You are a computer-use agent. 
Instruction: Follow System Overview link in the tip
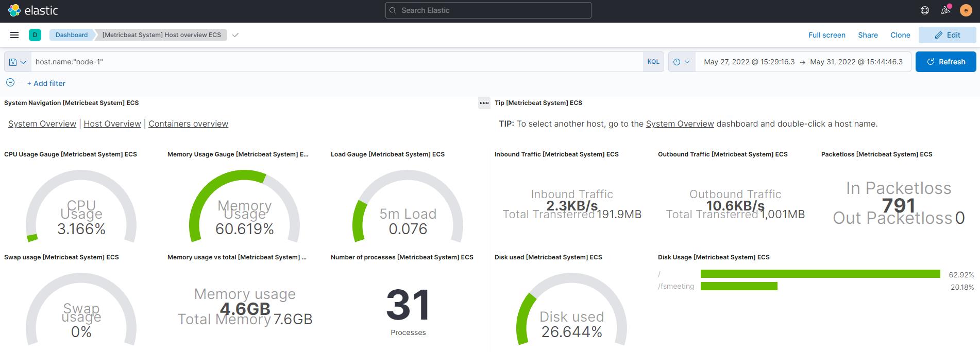(680, 124)
